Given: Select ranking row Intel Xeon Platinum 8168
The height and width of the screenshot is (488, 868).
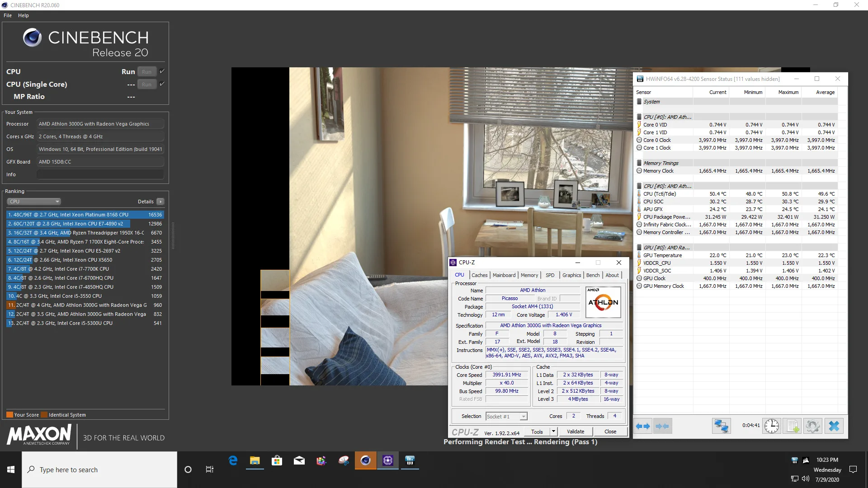Looking at the screenshot, I should [85, 215].
